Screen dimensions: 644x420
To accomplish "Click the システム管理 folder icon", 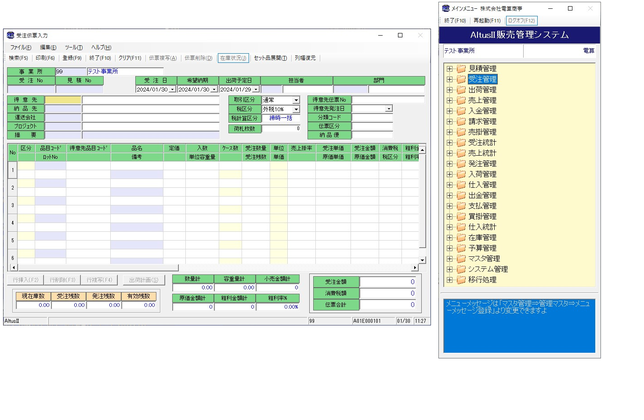I will (461, 269).
